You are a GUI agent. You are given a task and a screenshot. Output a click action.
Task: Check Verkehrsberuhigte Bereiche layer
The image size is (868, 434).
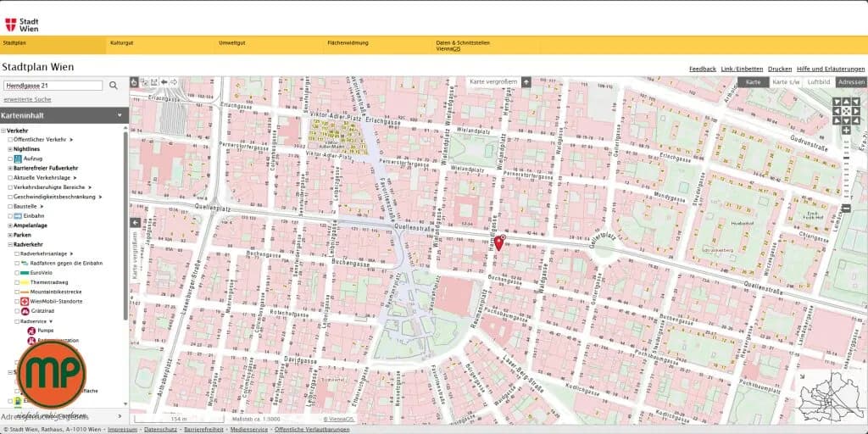point(10,187)
